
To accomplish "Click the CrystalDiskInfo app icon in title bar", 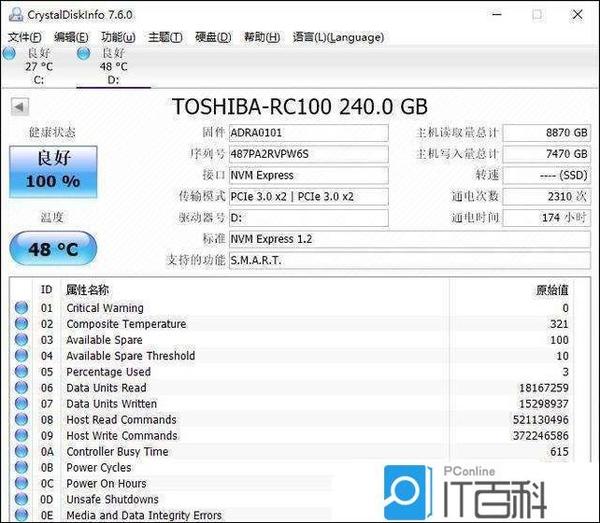I will (x=16, y=15).
